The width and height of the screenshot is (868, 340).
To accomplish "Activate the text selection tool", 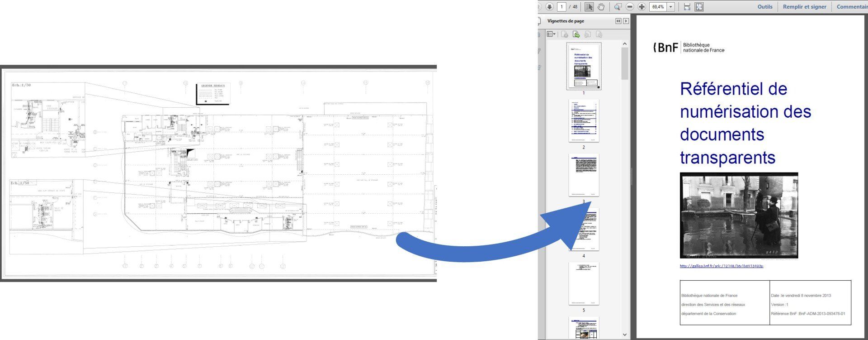I will coord(589,7).
